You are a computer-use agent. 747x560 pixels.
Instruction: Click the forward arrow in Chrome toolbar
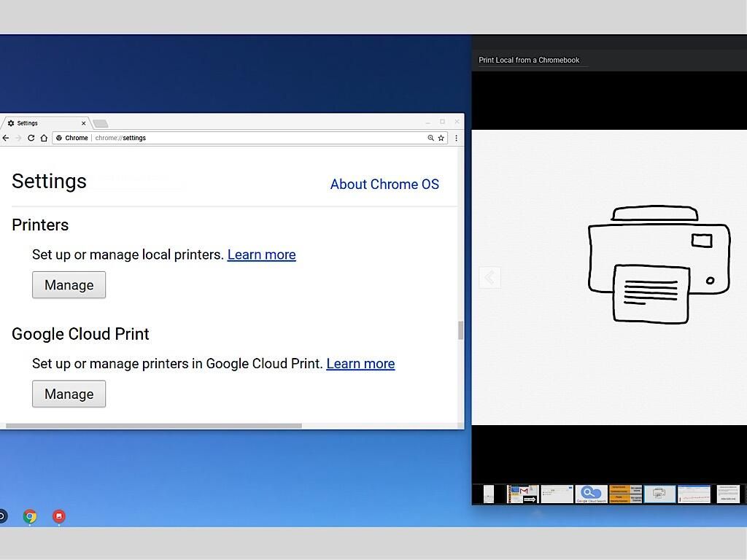point(18,138)
